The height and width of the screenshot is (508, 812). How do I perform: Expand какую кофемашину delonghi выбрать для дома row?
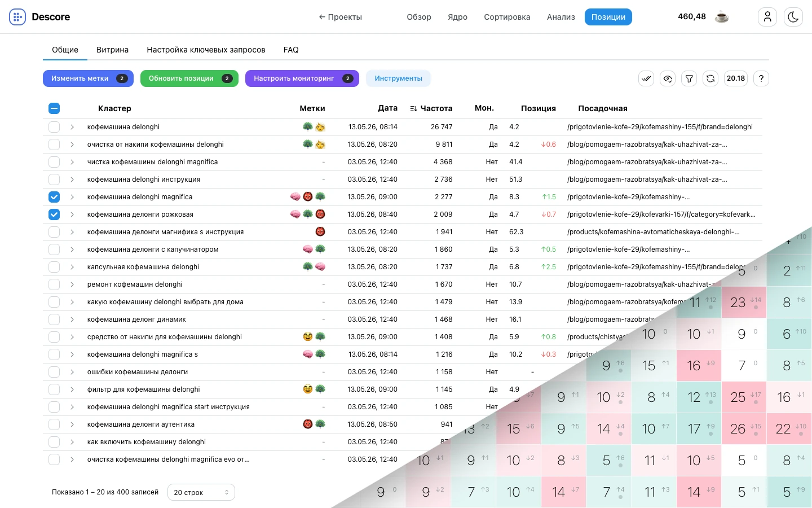click(x=72, y=302)
